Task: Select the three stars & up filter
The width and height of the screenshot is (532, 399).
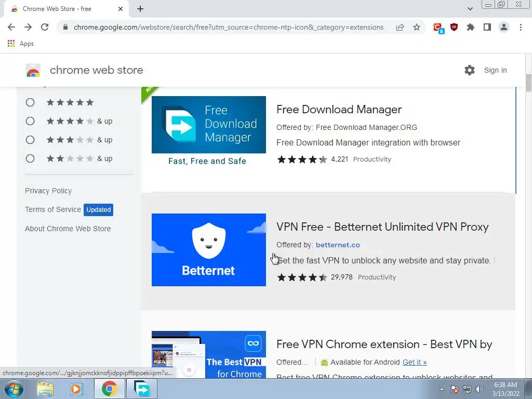Action: point(30,140)
